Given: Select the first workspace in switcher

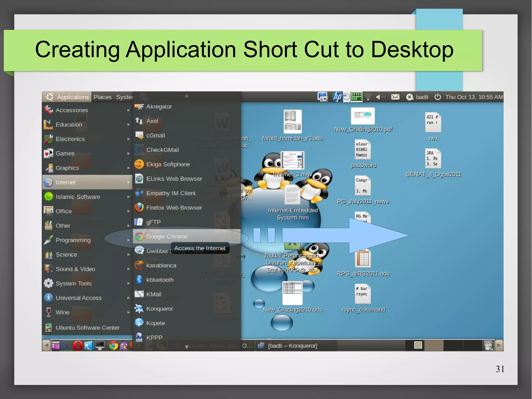Looking at the screenshot, I should (x=415, y=345).
